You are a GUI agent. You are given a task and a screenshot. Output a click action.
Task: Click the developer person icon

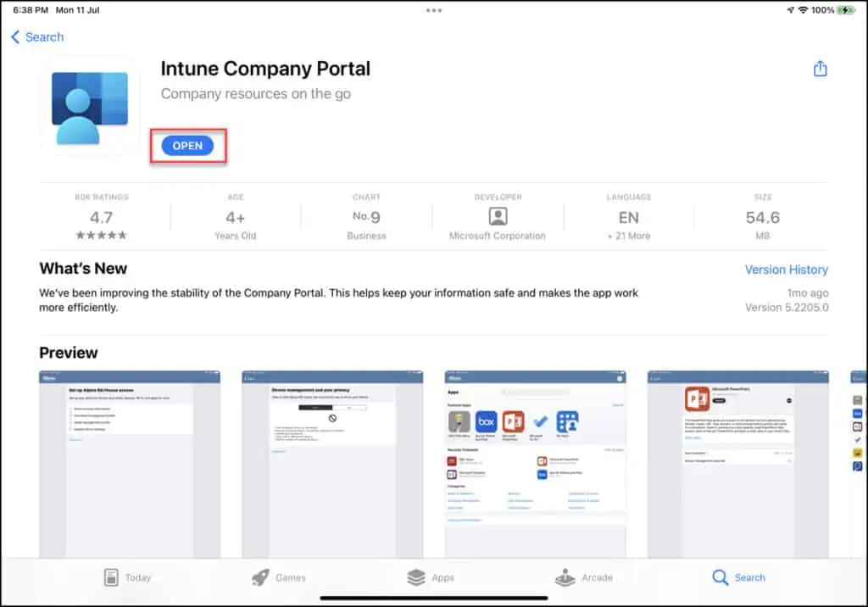[498, 216]
